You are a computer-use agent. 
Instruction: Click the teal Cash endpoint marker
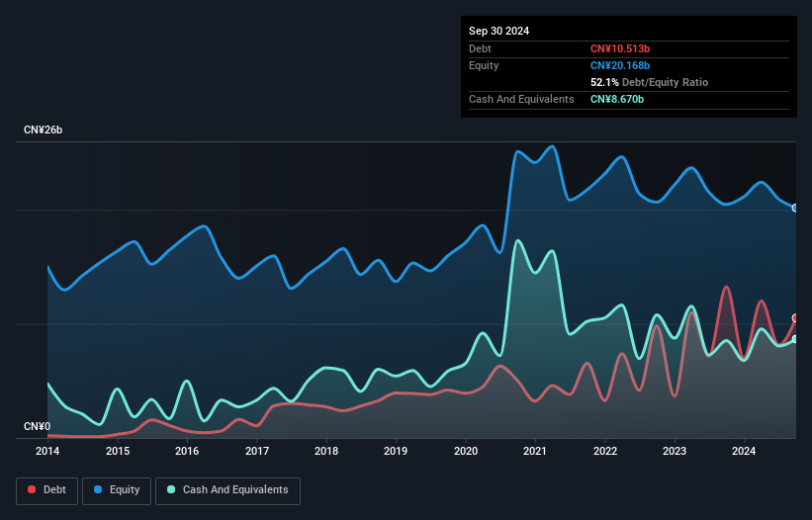click(795, 339)
